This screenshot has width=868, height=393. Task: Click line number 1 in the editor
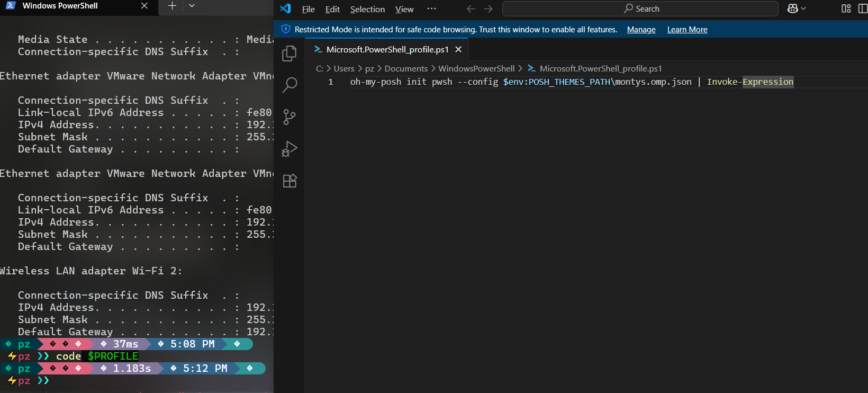click(x=330, y=82)
